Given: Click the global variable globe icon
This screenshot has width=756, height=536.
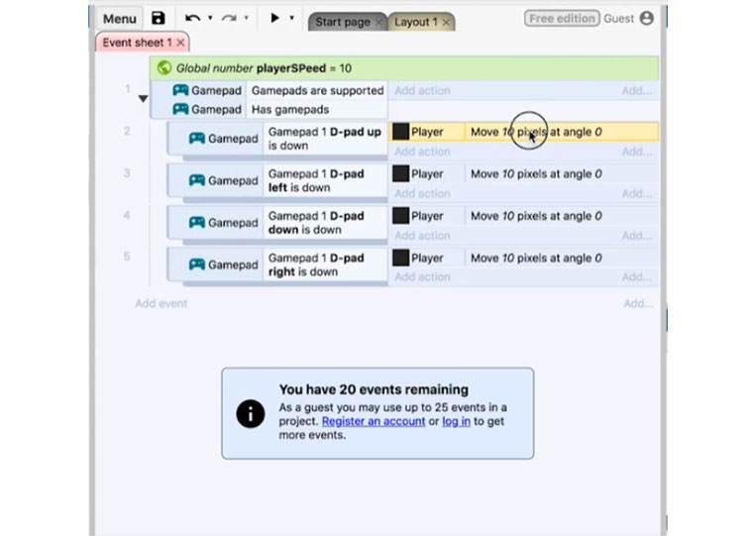Looking at the screenshot, I should (x=164, y=67).
